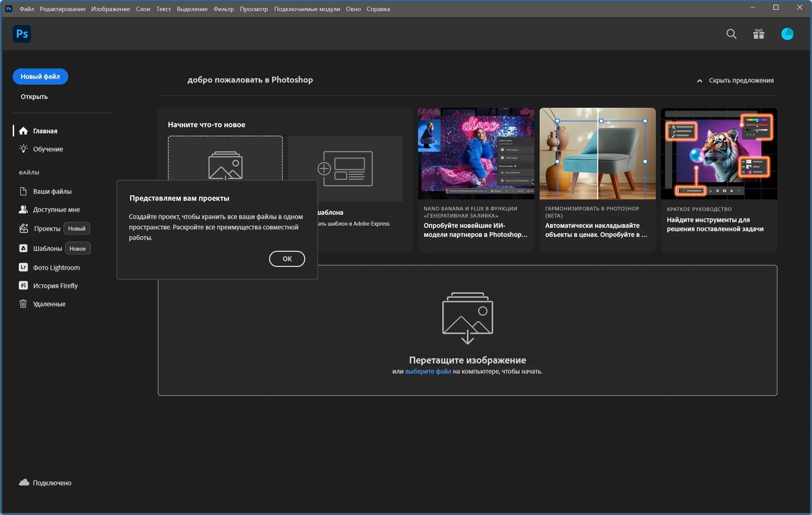Open the disco Nano Banana and Flux thumbnail
The height and width of the screenshot is (515, 812).
point(476,154)
